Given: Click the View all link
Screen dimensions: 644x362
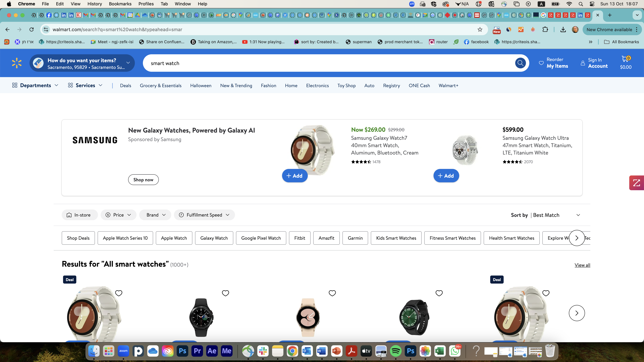Looking at the screenshot, I should [582, 265].
